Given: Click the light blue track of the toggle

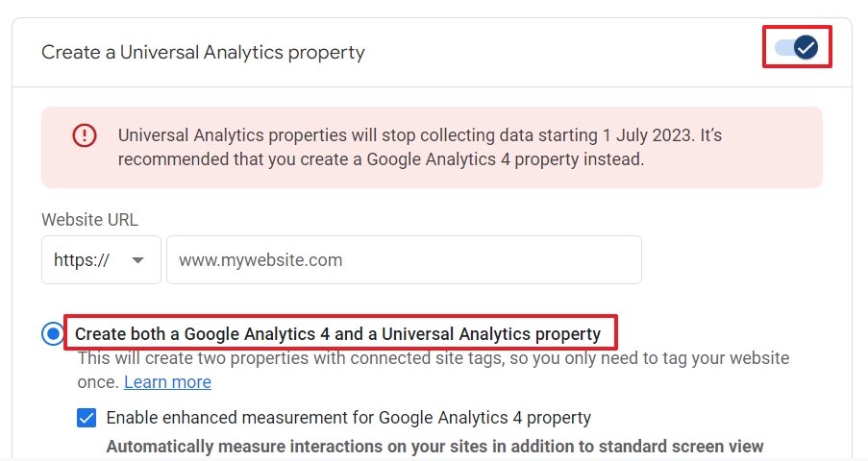Looking at the screenshot, I should point(783,47).
